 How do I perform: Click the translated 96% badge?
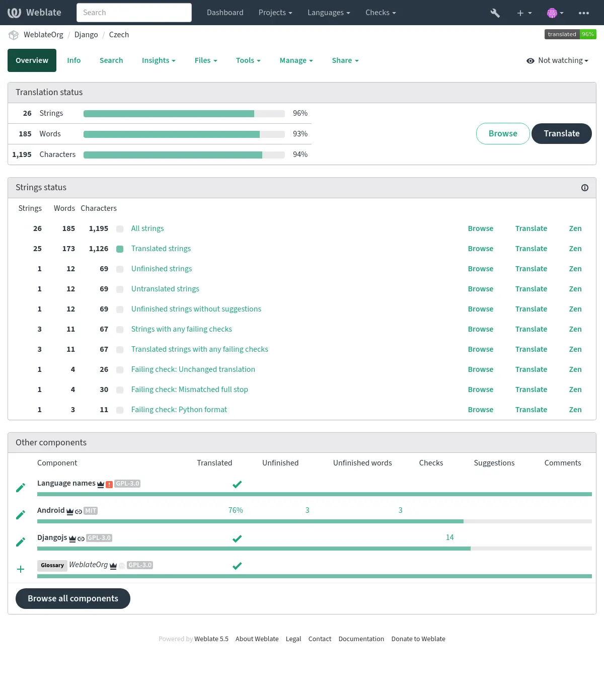coord(570,34)
